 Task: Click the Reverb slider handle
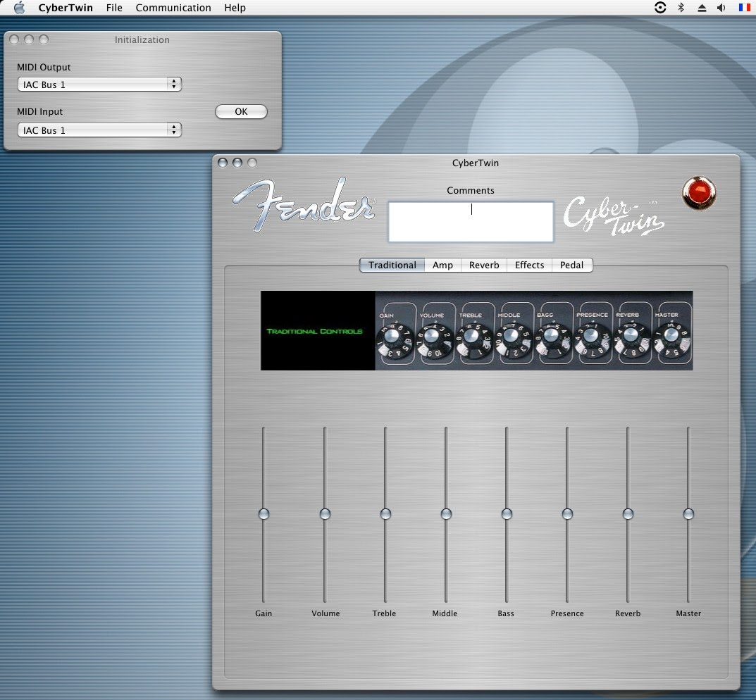628,514
